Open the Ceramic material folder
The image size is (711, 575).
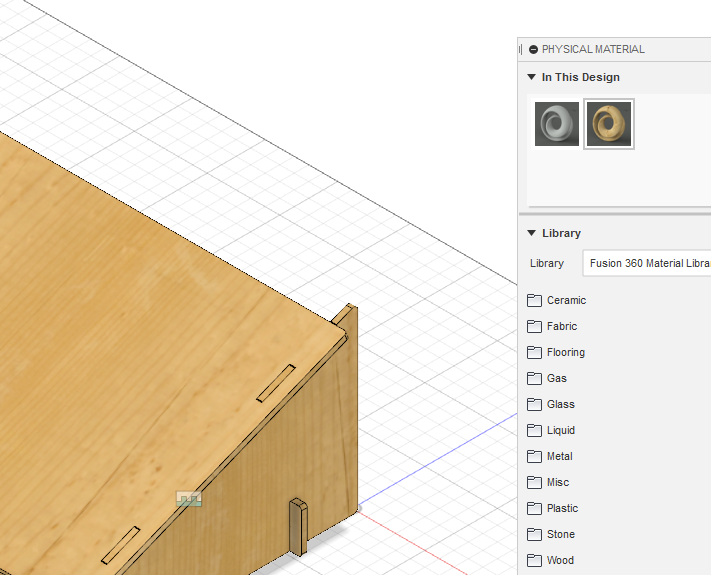coord(557,300)
